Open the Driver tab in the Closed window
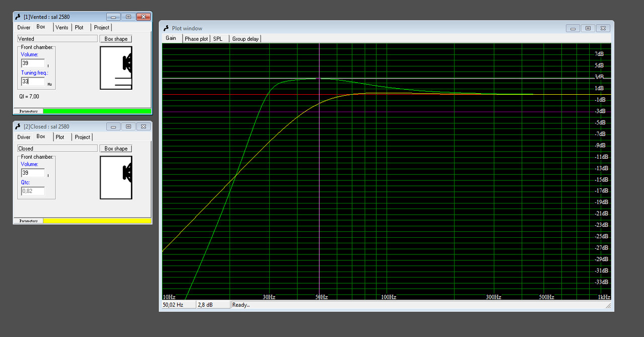The height and width of the screenshot is (337, 644). (24, 137)
